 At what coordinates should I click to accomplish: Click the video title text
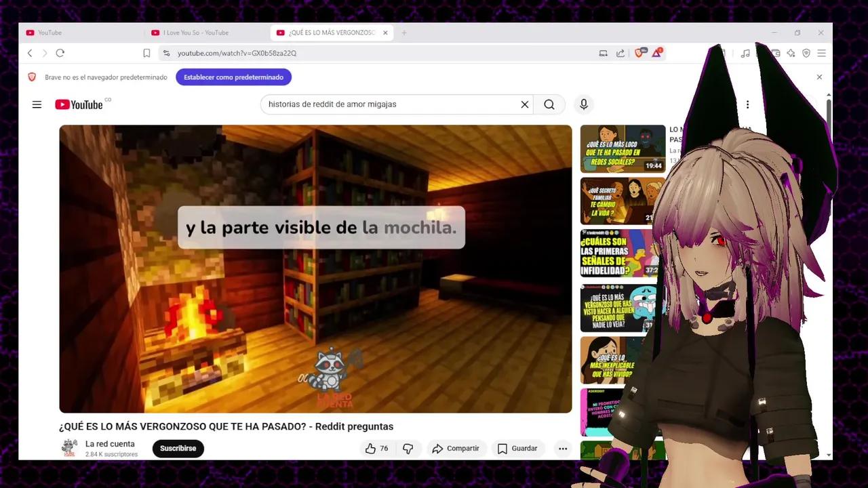coord(226,426)
